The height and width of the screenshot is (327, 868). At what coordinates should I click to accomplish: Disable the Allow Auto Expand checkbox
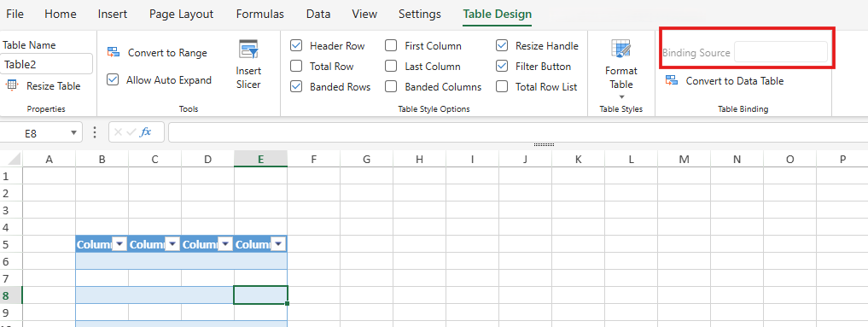click(x=113, y=80)
